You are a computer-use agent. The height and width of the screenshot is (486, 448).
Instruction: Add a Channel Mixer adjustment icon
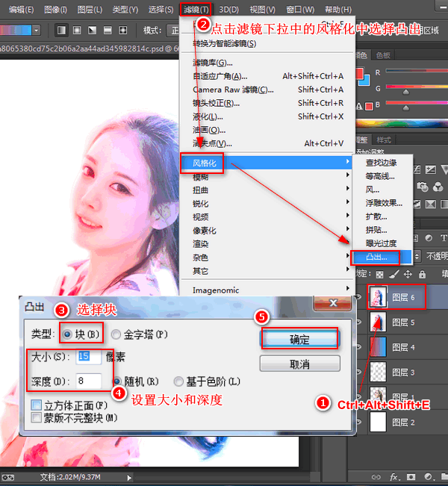pos(438,187)
